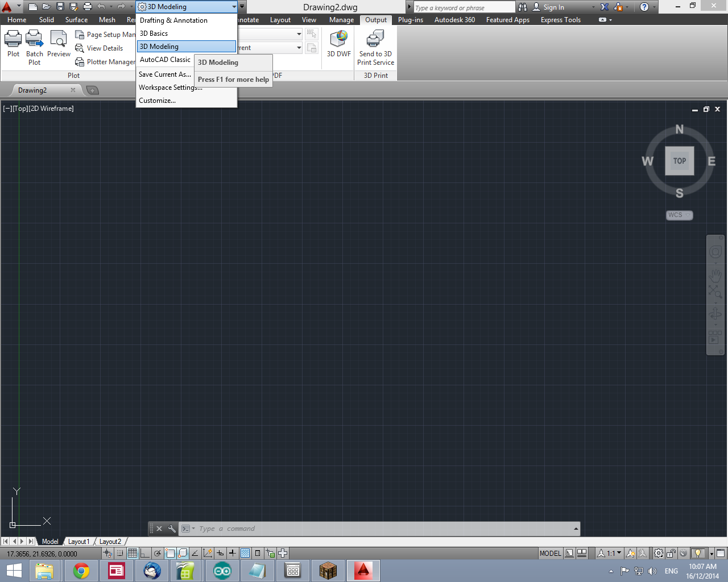Image resolution: width=728 pixels, height=582 pixels.
Task: Select the Pan tool on the navigation bar
Action: [x=715, y=276]
